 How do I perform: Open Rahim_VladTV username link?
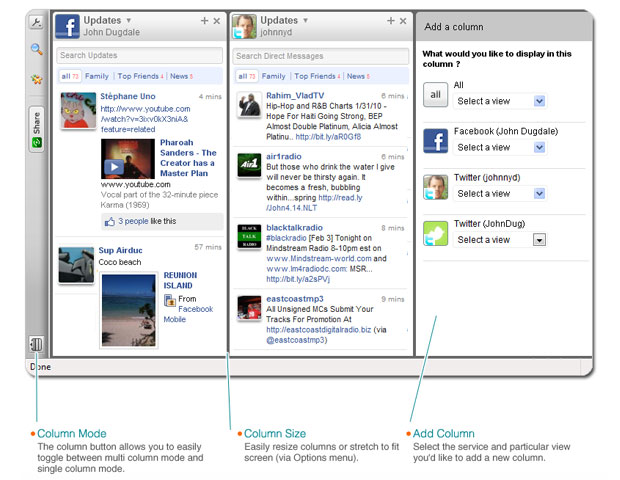tap(295, 95)
